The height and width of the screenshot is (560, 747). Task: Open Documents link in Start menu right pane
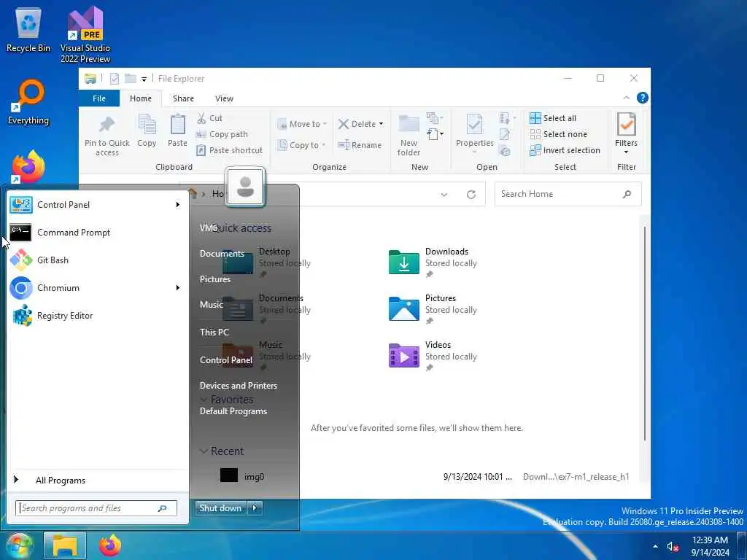click(222, 253)
